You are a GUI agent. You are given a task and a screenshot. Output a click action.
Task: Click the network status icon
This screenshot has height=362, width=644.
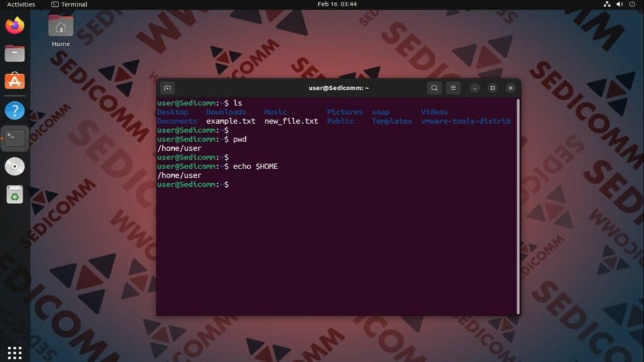[607, 4]
